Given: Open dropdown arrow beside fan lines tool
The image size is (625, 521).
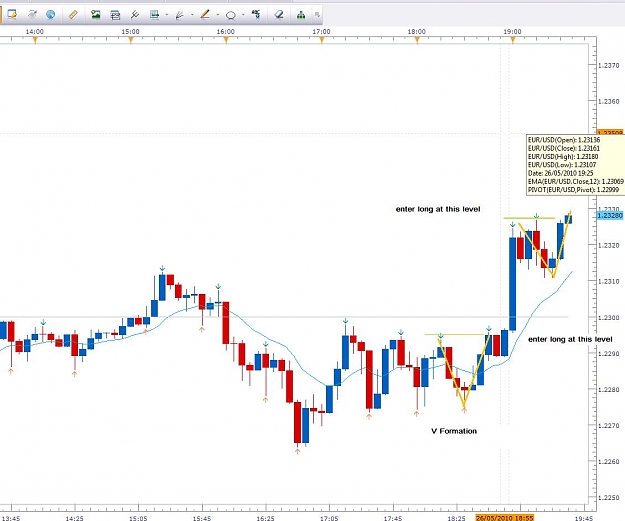Looking at the screenshot, I should [x=192, y=15].
